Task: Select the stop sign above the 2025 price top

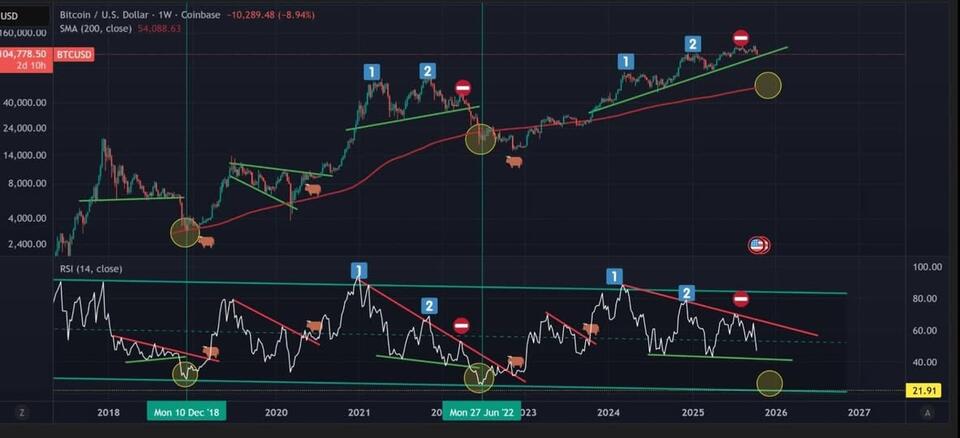Action: point(741,38)
